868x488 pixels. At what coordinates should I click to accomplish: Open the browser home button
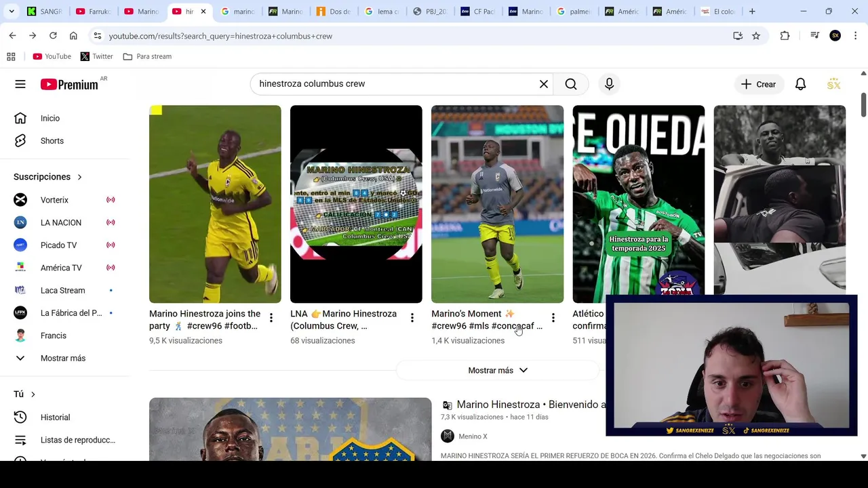point(73,36)
